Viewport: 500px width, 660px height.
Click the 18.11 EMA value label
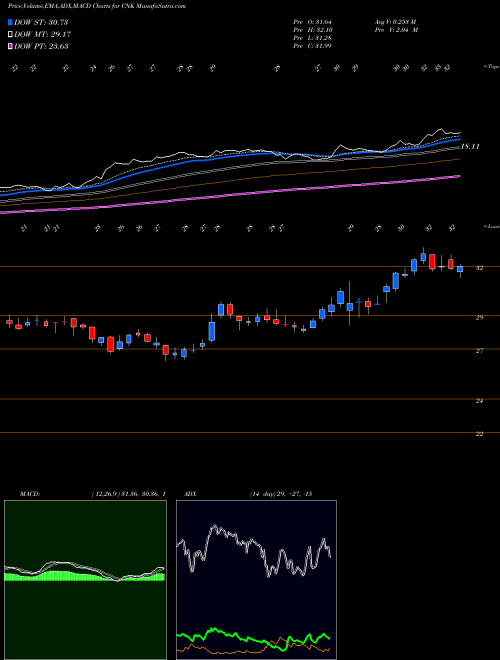470,146
